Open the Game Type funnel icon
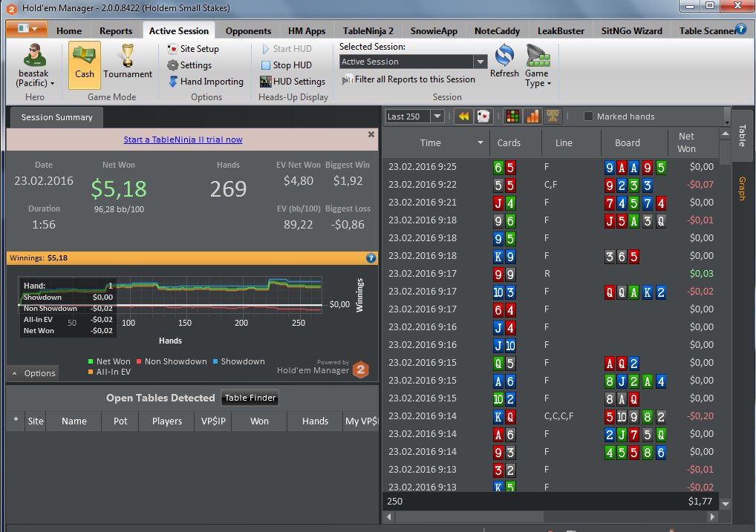 (538, 56)
